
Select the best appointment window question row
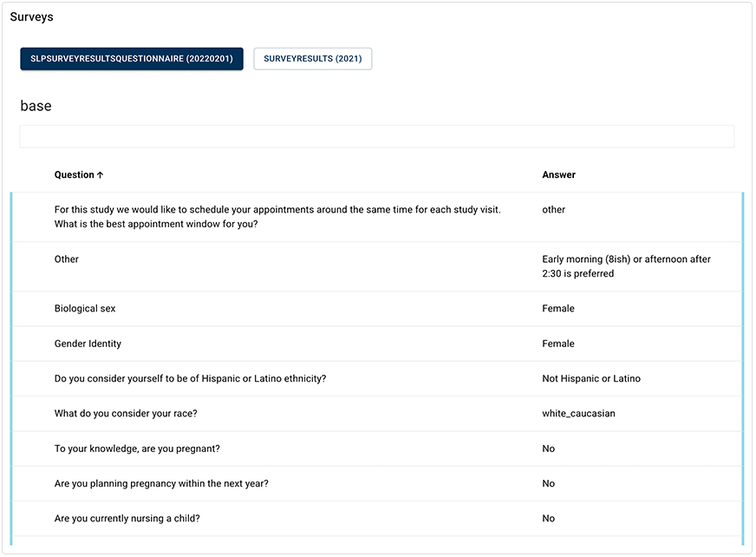[x=277, y=217]
